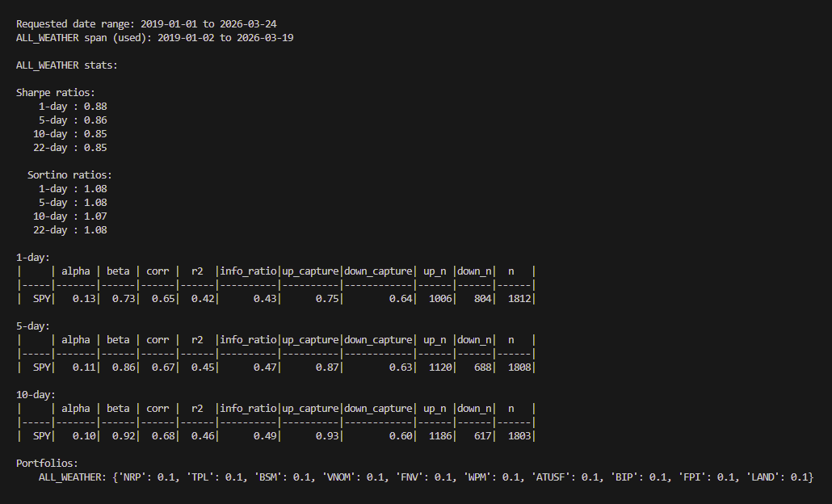This screenshot has height=504, width=832.
Task: Click Sharpe 22-day line 0.85
Action: [x=70, y=148]
